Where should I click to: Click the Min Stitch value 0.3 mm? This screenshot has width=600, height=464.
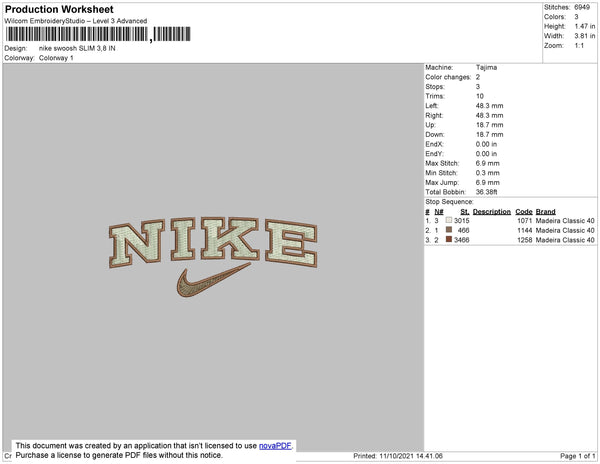point(488,173)
